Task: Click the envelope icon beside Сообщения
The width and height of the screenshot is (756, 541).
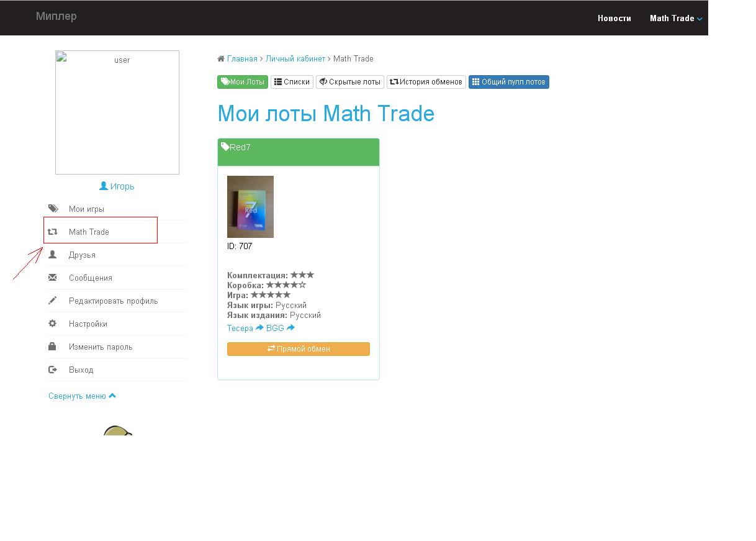Action: [x=53, y=278]
